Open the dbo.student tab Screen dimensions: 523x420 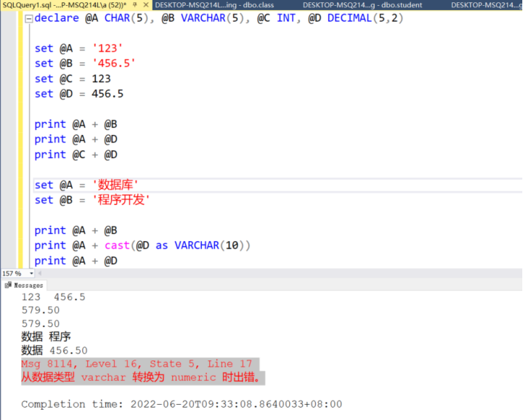coord(362,5)
